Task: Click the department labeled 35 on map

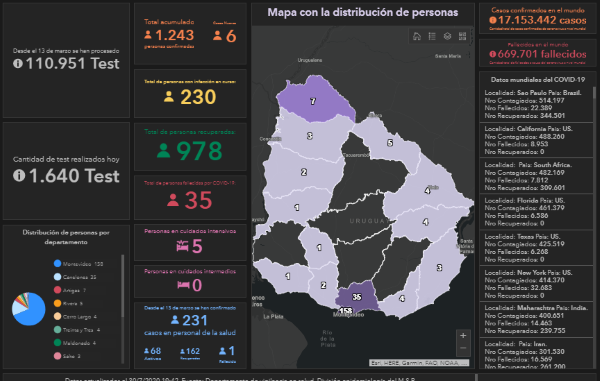Action: point(357,296)
